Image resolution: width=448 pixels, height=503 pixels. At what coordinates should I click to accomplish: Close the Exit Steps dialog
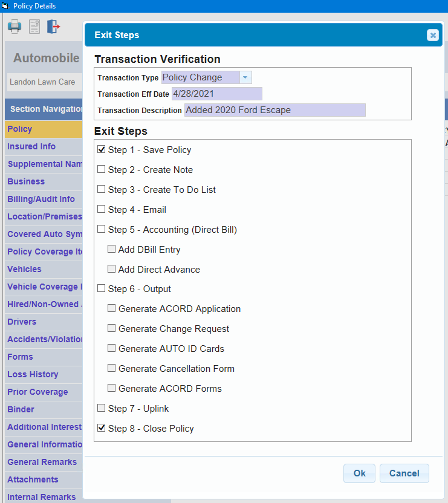(x=433, y=35)
